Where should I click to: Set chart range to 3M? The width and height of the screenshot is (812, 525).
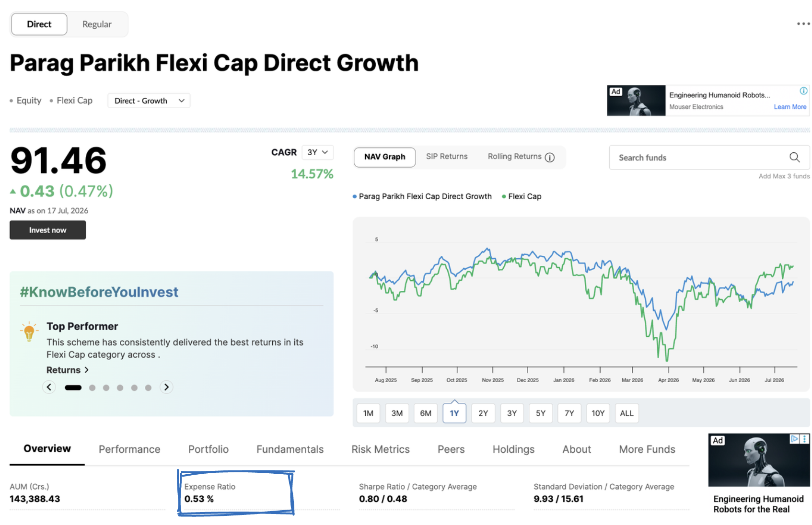[397, 413]
